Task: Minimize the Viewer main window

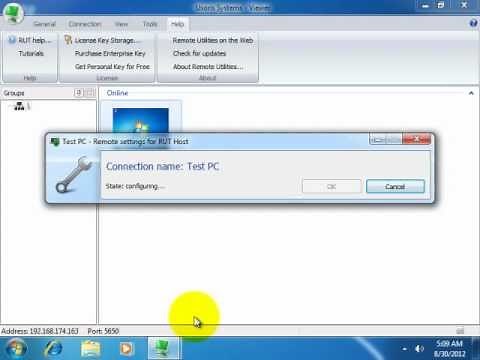Action: pyautogui.click(x=425, y=6)
